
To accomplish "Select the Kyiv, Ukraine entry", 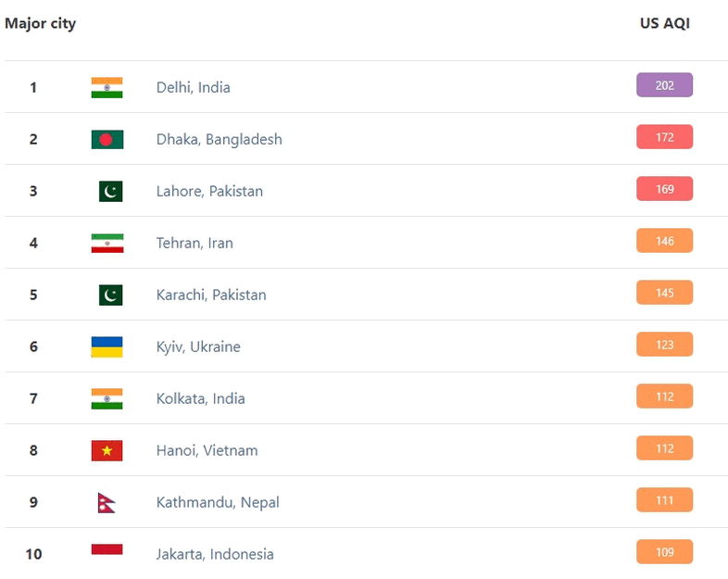I will (x=198, y=346).
